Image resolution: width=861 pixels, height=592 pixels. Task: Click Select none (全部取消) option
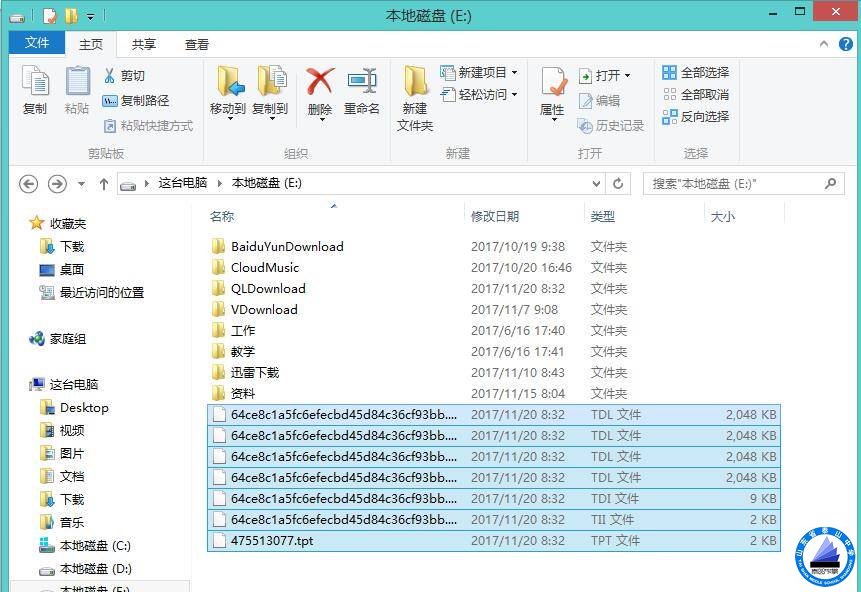(x=695, y=95)
